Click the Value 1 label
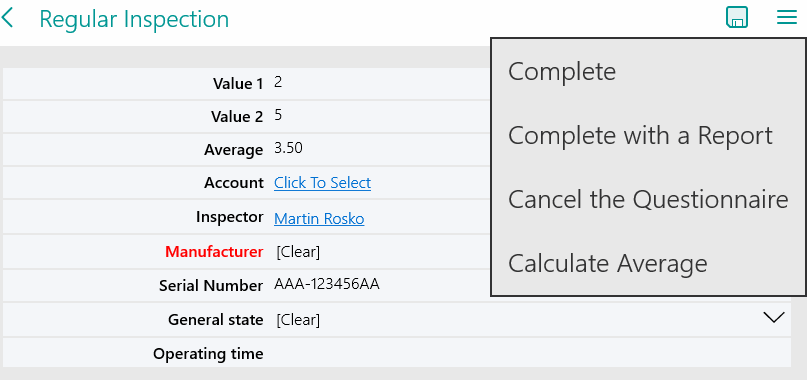The height and width of the screenshot is (380, 807). [238, 83]
